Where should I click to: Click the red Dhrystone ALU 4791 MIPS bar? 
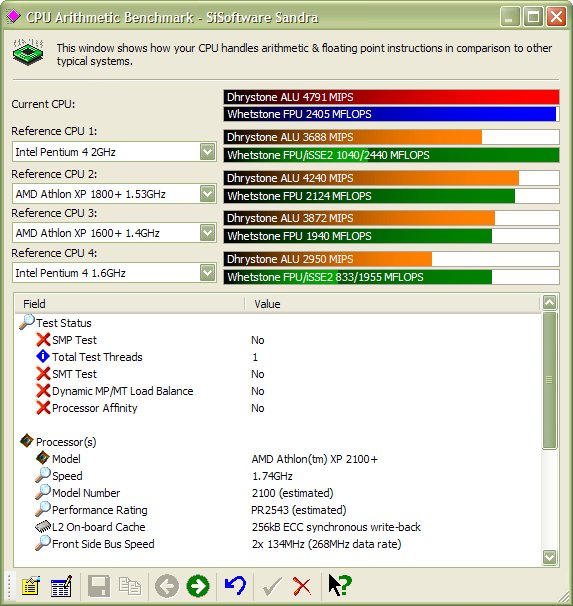[x=391, y=97]
